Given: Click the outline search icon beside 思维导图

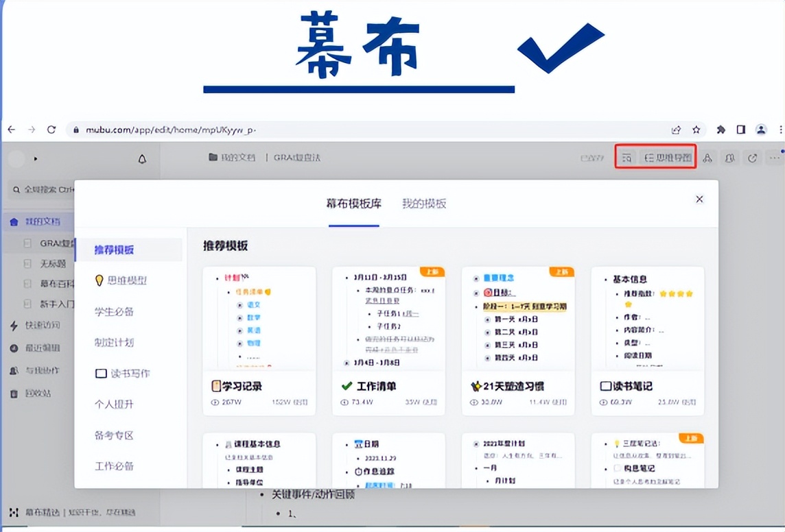Looking at the screenshot, I should tap(626, 158).
